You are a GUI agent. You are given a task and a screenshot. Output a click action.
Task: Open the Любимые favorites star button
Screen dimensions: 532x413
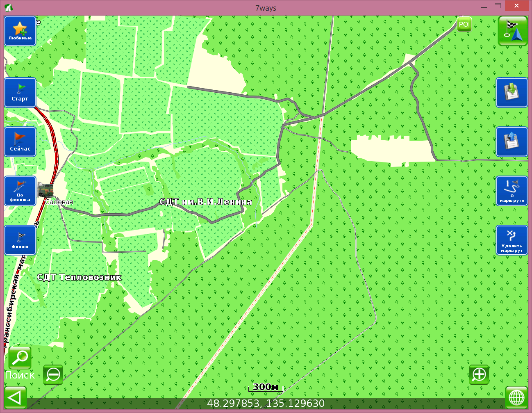(x=20, y=31)
